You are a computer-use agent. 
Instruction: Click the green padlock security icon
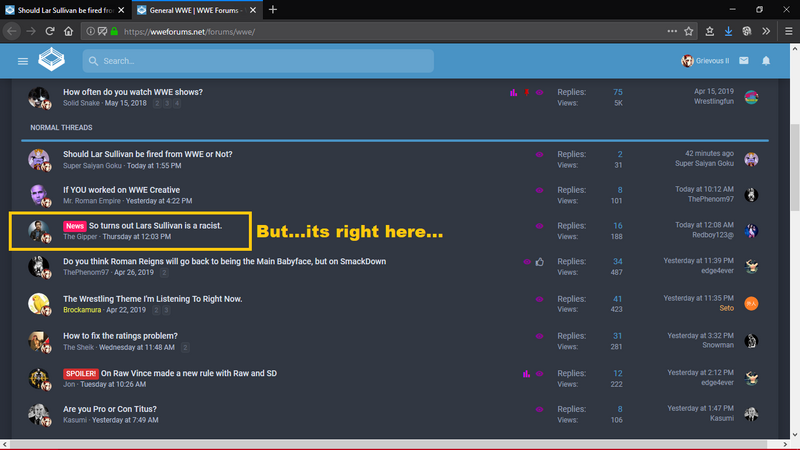click(x=114, y=31)
